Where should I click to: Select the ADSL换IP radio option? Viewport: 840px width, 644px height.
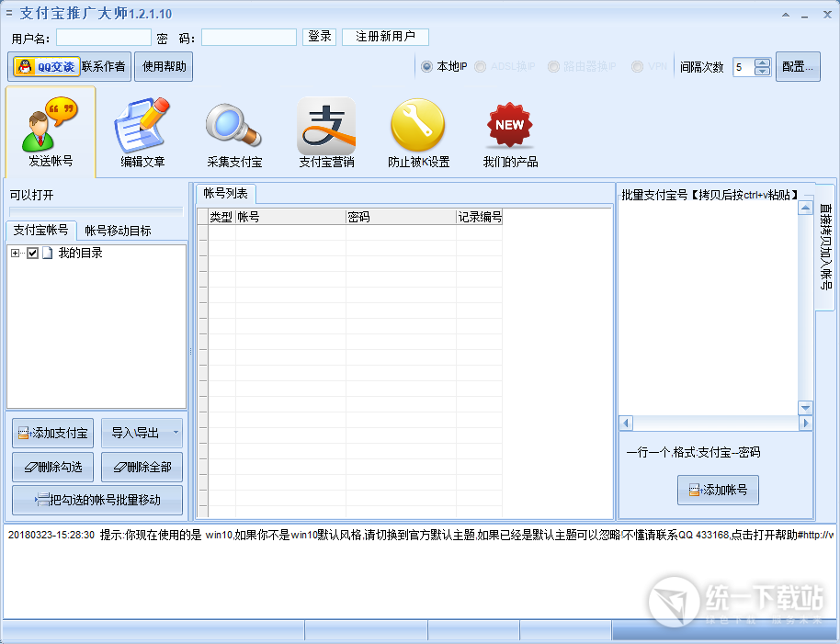click(x=480, y=67)
